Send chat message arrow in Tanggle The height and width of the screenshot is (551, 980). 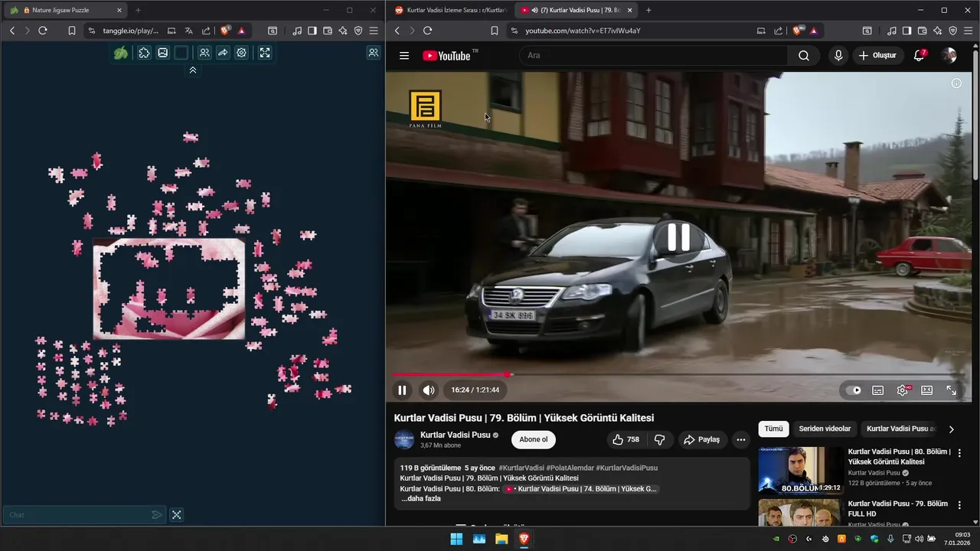tap(156, 515)
